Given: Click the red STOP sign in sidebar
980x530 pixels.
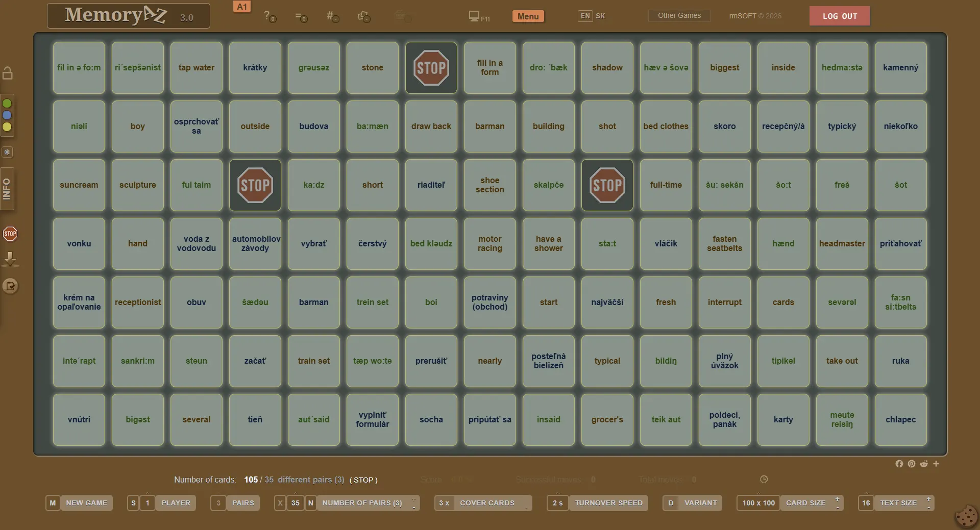Looking at the screenshot, I should pos(10,234).
